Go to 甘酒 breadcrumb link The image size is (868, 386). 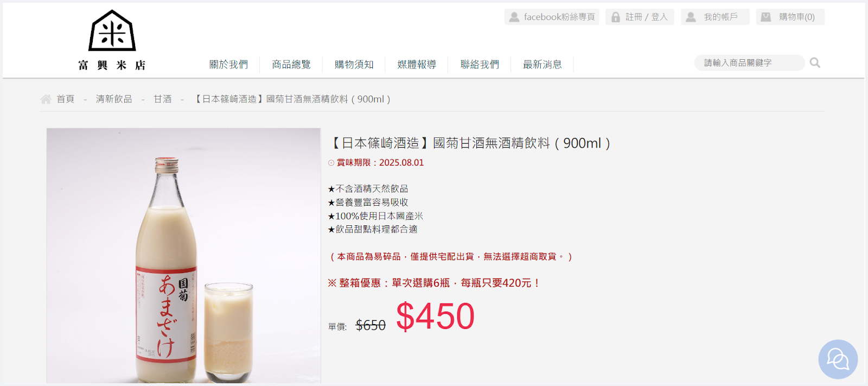coord(162,99)
